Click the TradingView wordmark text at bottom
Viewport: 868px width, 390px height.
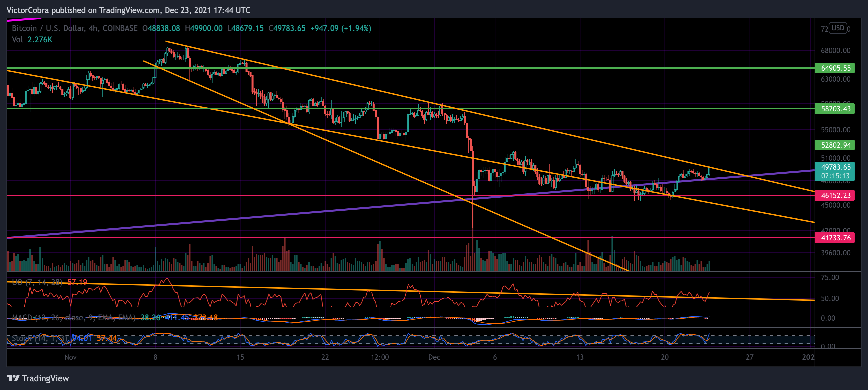45,378
